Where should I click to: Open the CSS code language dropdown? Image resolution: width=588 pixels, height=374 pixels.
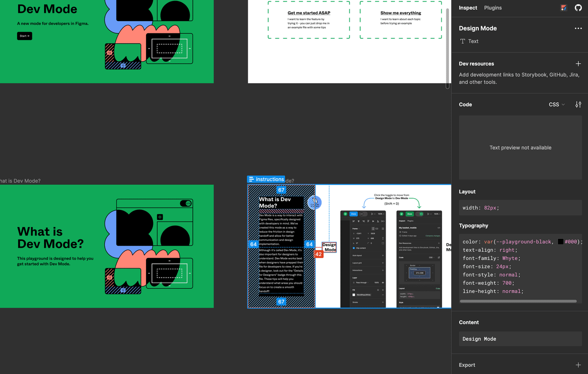(557, 104)
